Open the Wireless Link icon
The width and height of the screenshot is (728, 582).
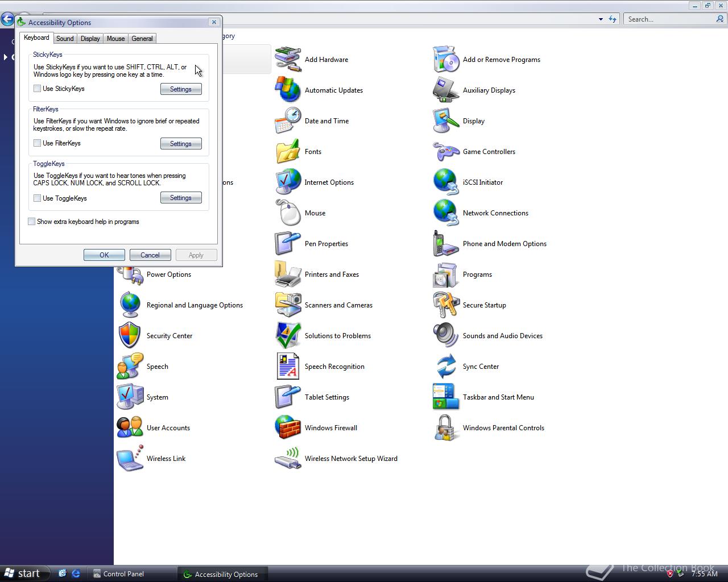[x=130, y=459]
